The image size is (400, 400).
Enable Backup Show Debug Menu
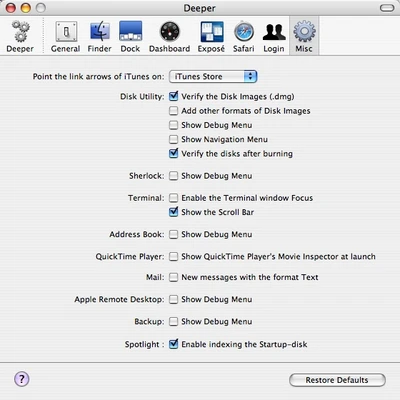pyautogui.click(x=173, y=322)
